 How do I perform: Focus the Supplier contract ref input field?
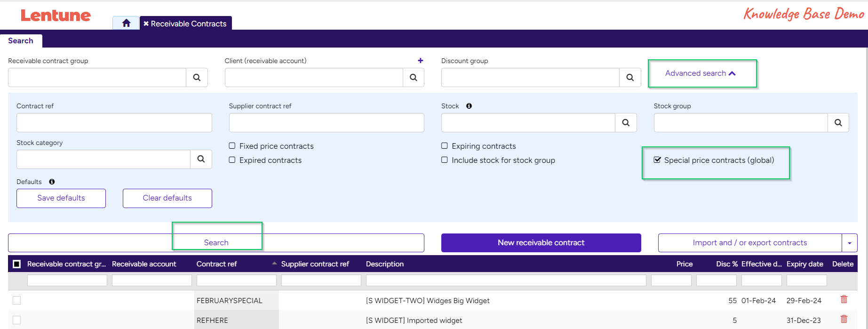pos(326,123)
